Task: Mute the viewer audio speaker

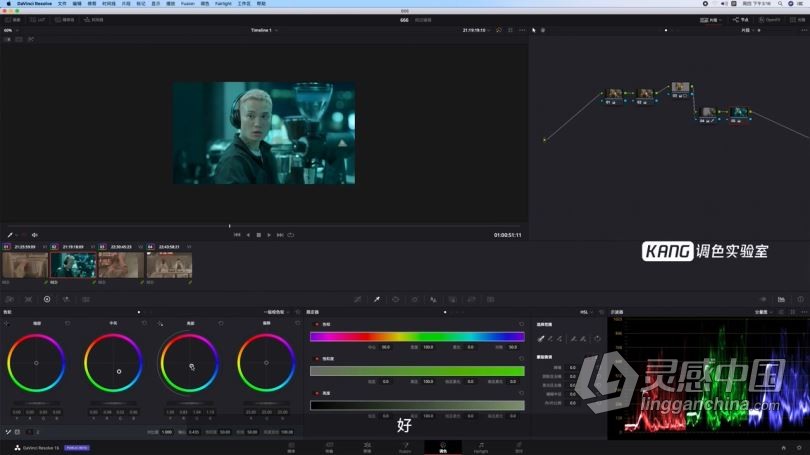Action: pyautogui.click(x=35, y=235)
